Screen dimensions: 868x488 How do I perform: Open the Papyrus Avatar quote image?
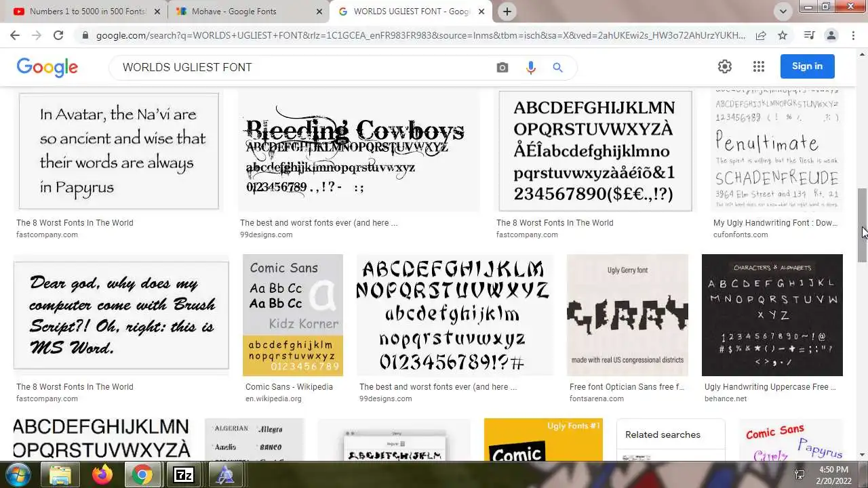click(119, 150)
